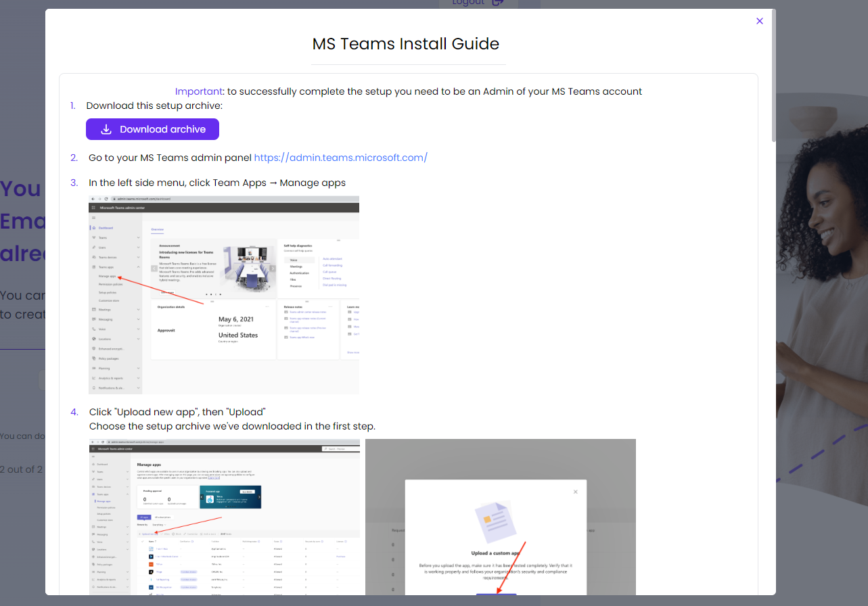This screenshot has height=606, width=868.
Task: Open the Upload new app screenshot thumbnail
Action: pyautogui.click(x=224, y=517)
